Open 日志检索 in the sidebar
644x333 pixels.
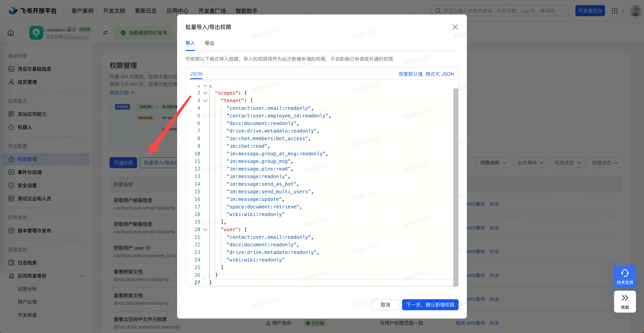(x=27, y=263)
